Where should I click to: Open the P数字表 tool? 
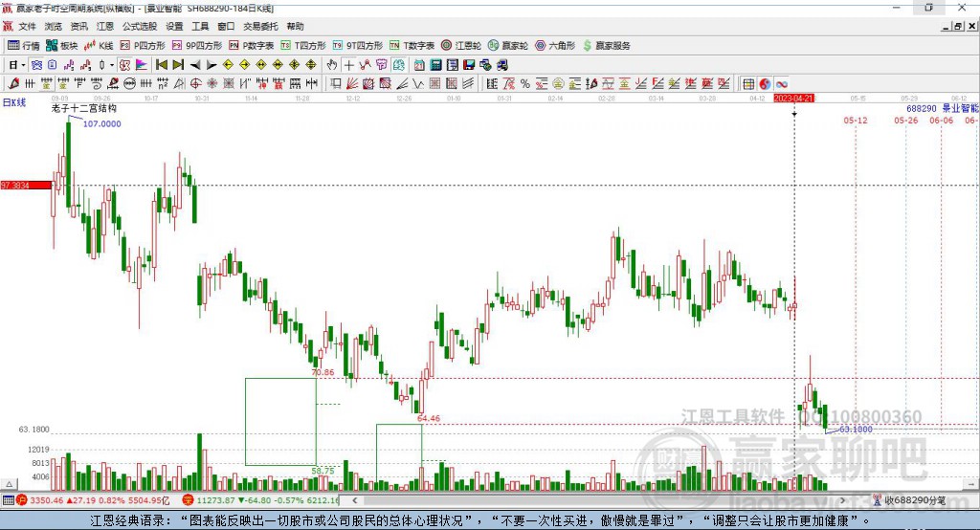click(252, 46)
